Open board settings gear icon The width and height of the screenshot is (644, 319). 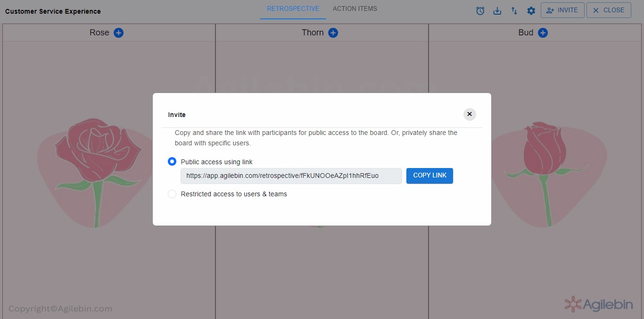click(531, 10)
